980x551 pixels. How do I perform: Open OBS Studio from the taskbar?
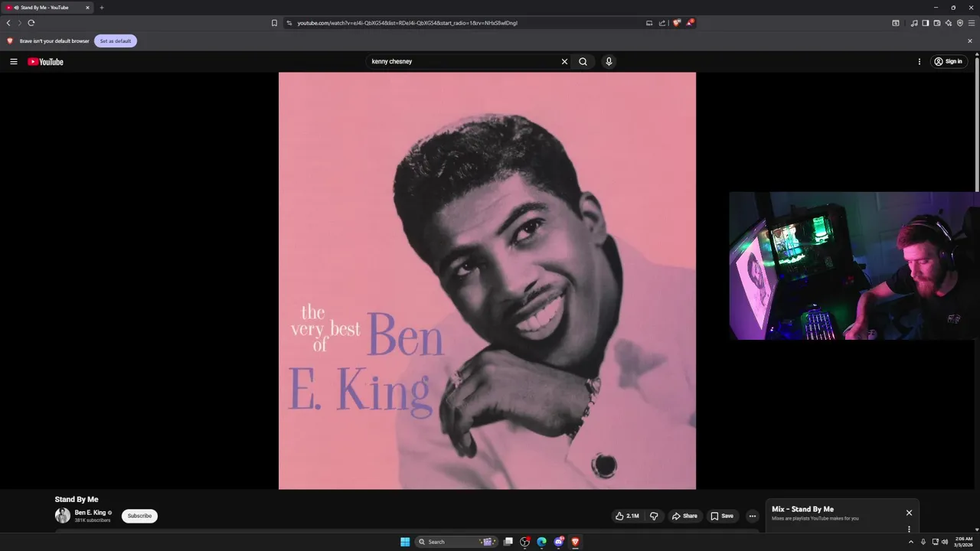[x=524, y=542]
